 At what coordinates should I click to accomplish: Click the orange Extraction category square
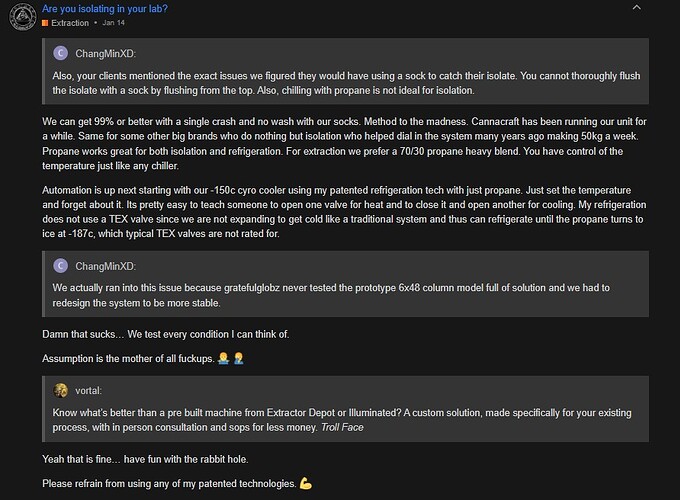(x=45, y=22)
